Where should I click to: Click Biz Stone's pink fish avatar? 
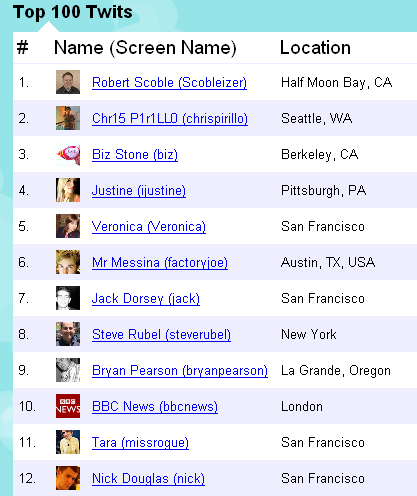(x=68, y=154)
